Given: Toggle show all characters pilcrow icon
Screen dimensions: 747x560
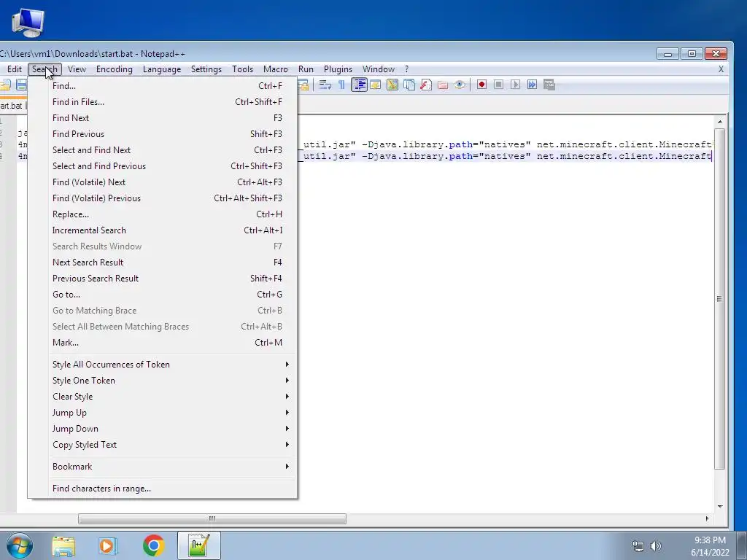Looking at the screenshot, I should [341, 85].
